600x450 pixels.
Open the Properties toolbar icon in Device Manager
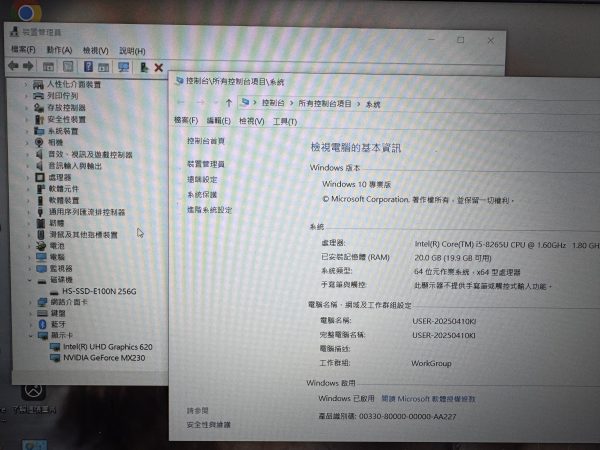pos(68,67)
